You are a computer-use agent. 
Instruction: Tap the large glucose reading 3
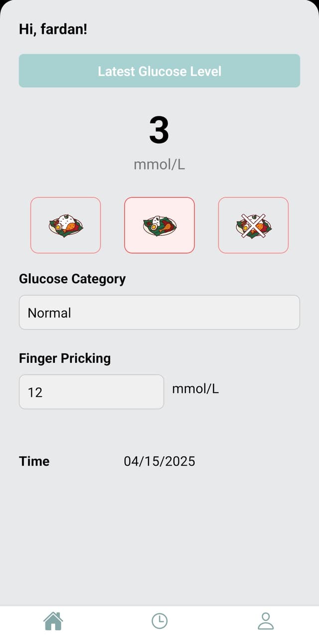click(x=159, y=130)
